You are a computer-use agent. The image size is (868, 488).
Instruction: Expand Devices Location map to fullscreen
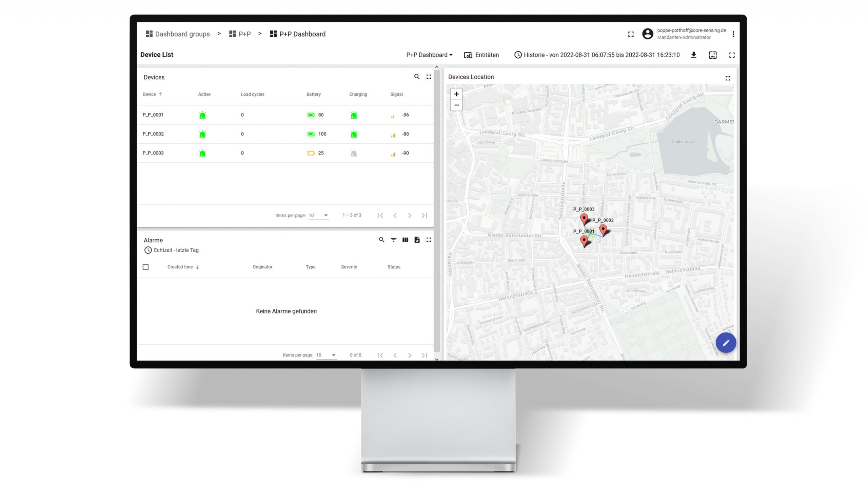click(728, 78)
